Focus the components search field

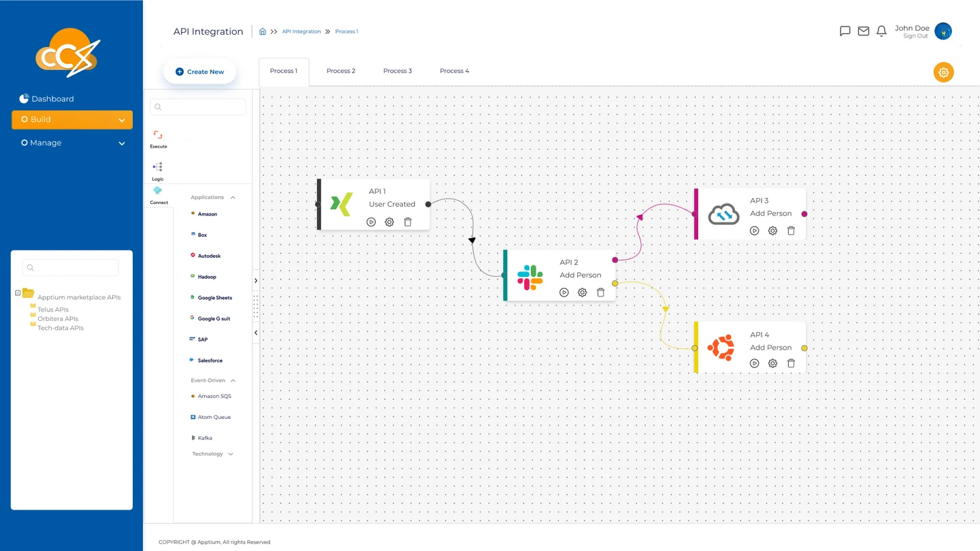click(198, 107)
